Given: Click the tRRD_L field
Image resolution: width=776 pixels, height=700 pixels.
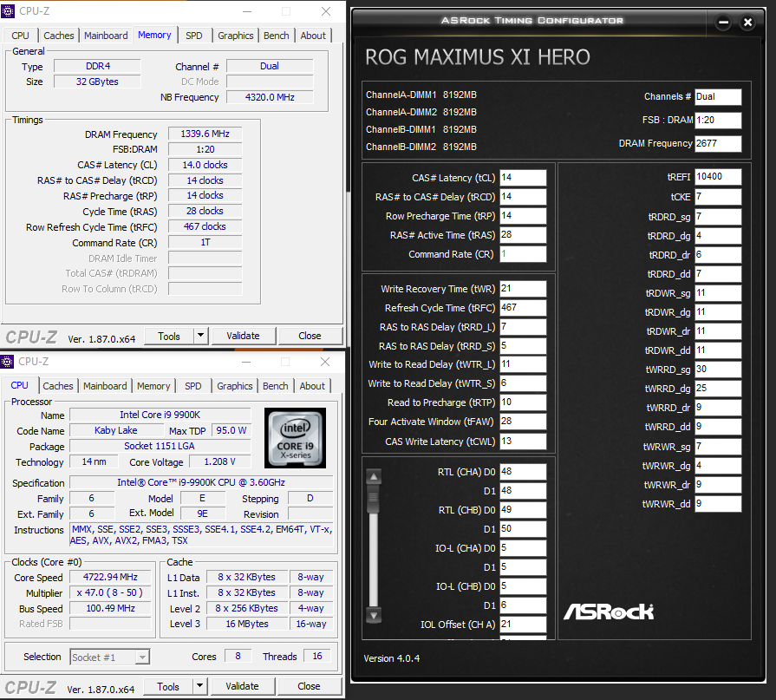Looking at the screenshot, I should point(523,327).
